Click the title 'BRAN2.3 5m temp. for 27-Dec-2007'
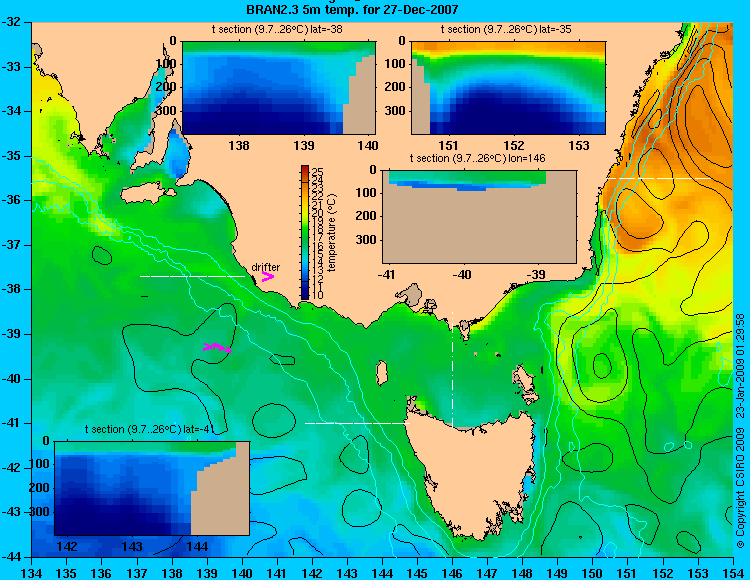The height and width of the screenshot is (580, 750). pos(352,9)
